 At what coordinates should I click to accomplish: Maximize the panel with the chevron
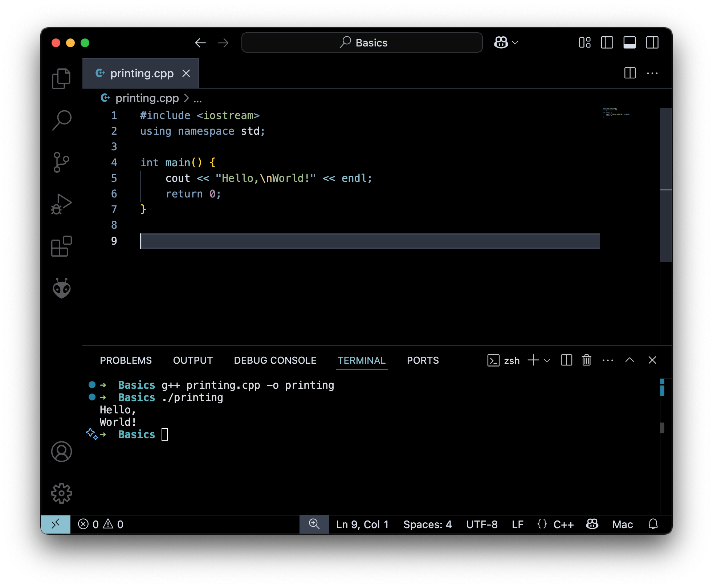pyautogui.click(x=630, y=360)
